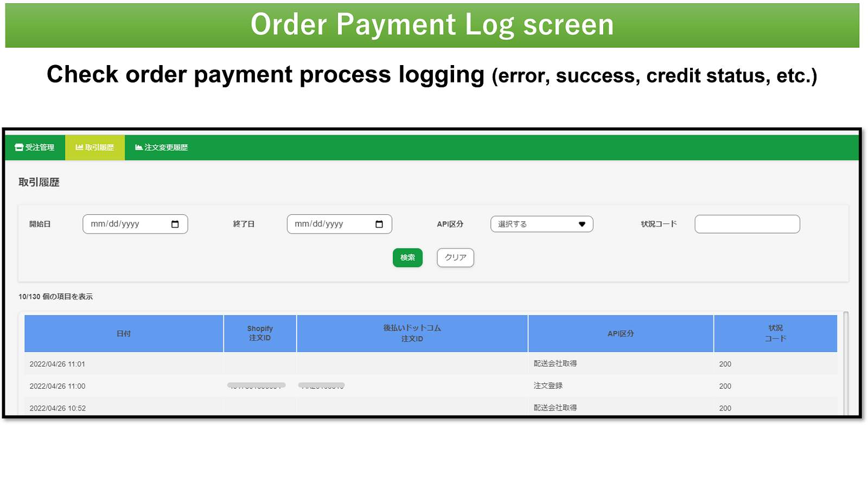Viewport: 868px width, 488px height.
Task: Click 注文登録 in the 11:00 row
Action: (x=548, y=386)
